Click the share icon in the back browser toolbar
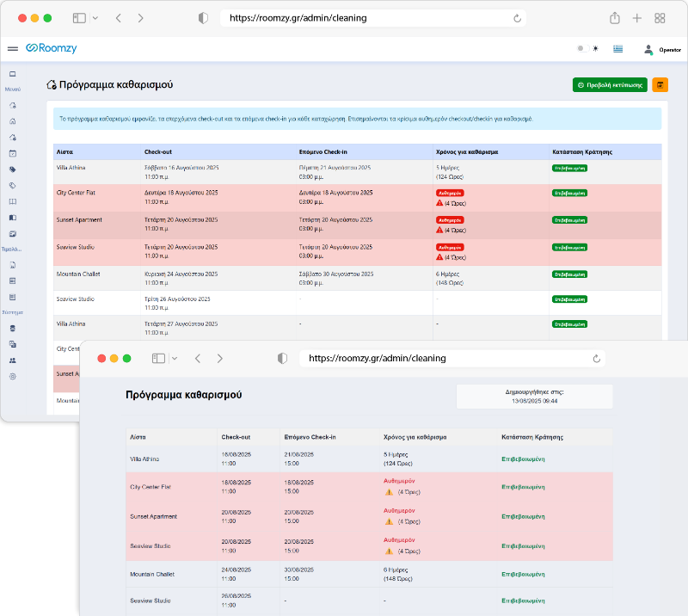Viewport: 688px width, 616px height. [615, 18]
